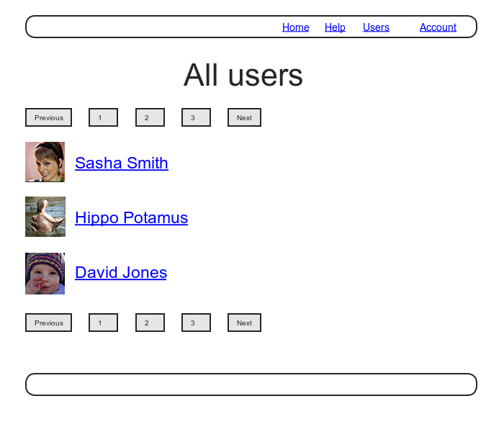Go to page 3 via lower pagination

[196, 323]
